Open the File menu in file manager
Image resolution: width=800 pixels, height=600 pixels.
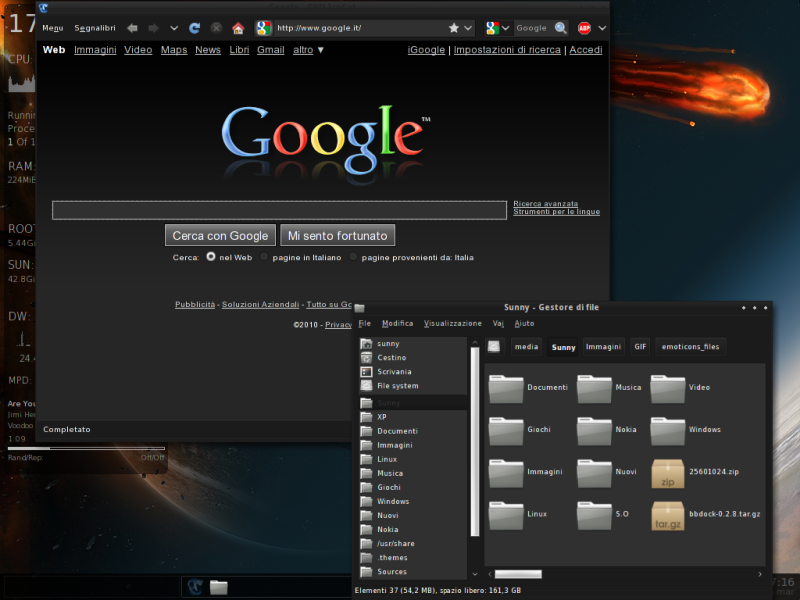pos(365,323)
